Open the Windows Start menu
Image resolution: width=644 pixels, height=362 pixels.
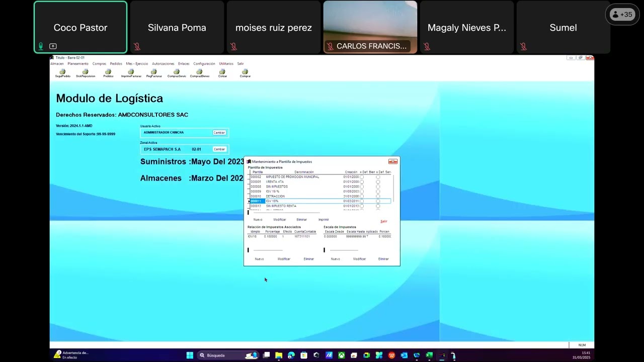tap(190, 355)
